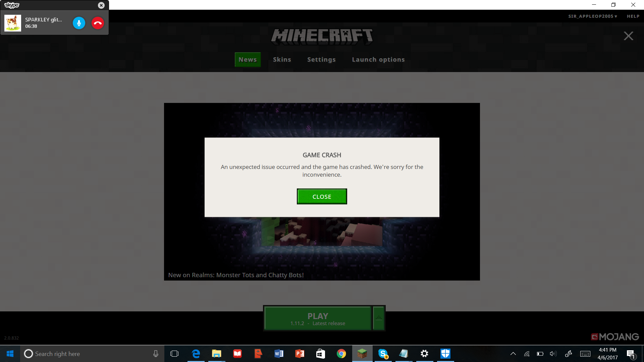Expand version selector arrow beside PLAY

click(379, 318)
